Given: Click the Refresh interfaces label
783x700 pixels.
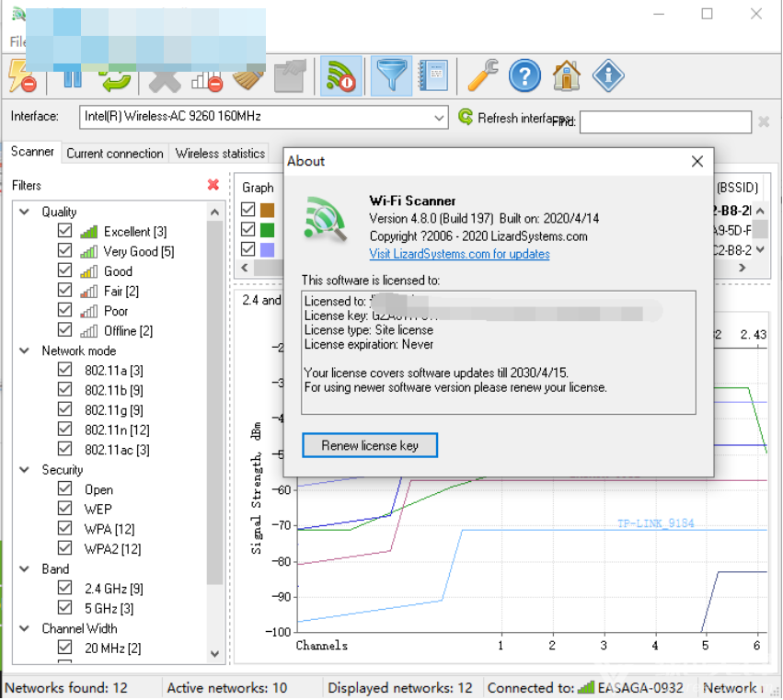Looking at the screenshot, I should coord(523,119).
